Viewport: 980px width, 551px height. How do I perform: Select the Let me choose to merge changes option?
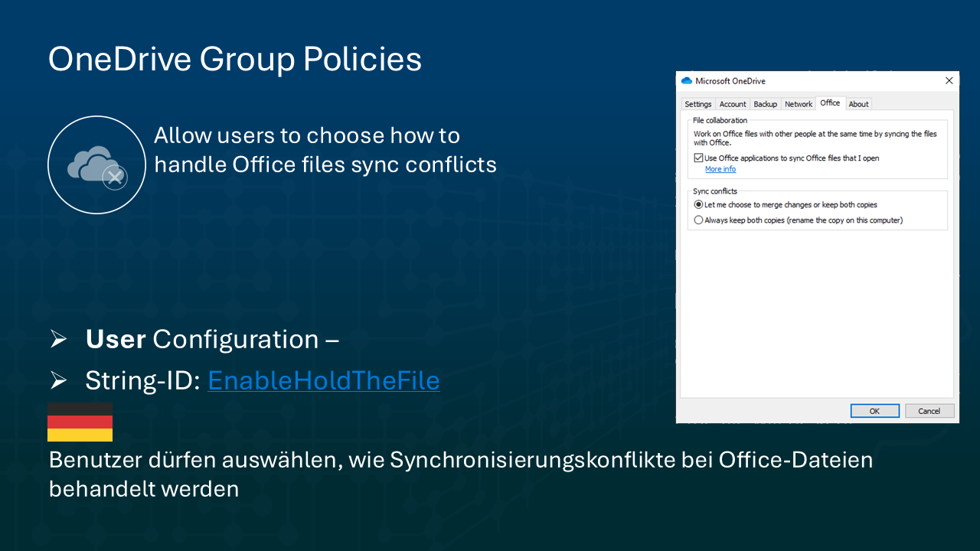coord(698,205)
